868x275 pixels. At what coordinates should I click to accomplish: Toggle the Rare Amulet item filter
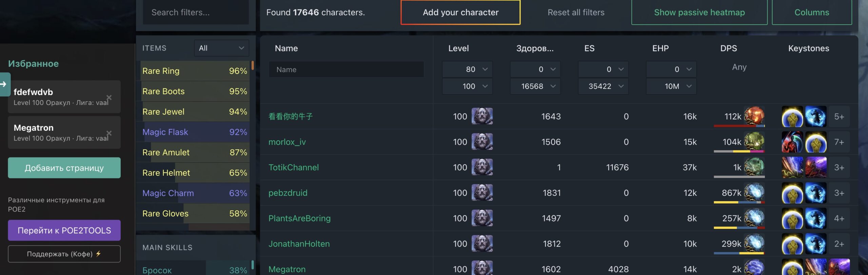(x=195, y=152)
